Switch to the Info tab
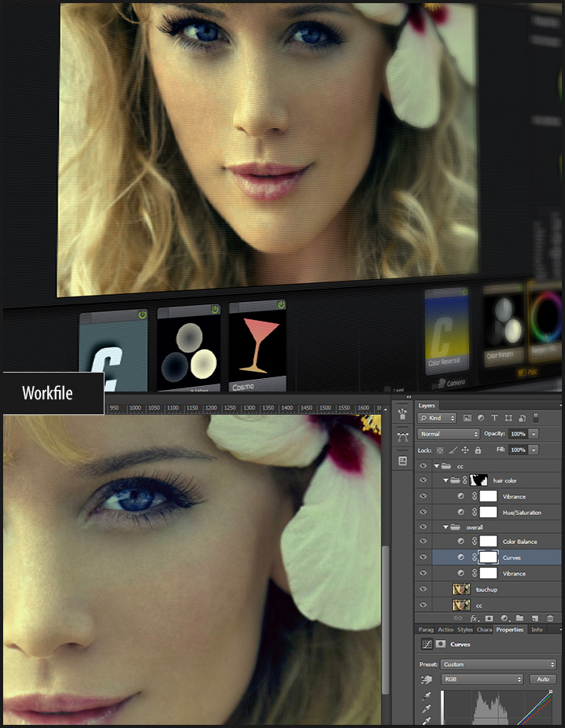Viewport: 565px width, 728px height. tap(537, 630)
